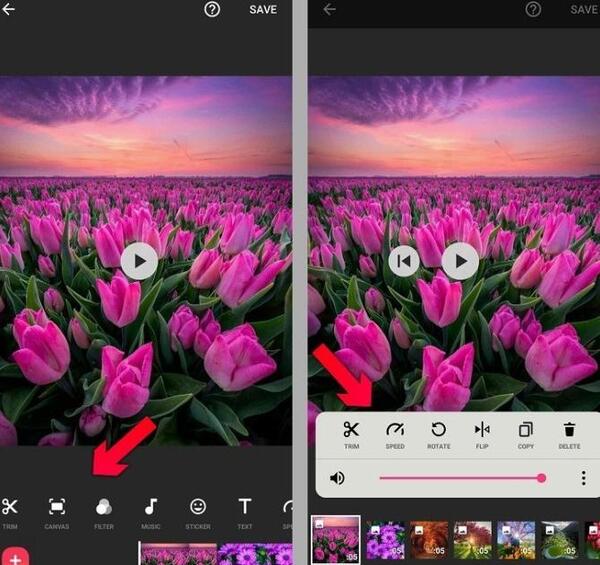
Task: Select the orange canyon thumbnail
Action: click(429, 540)
